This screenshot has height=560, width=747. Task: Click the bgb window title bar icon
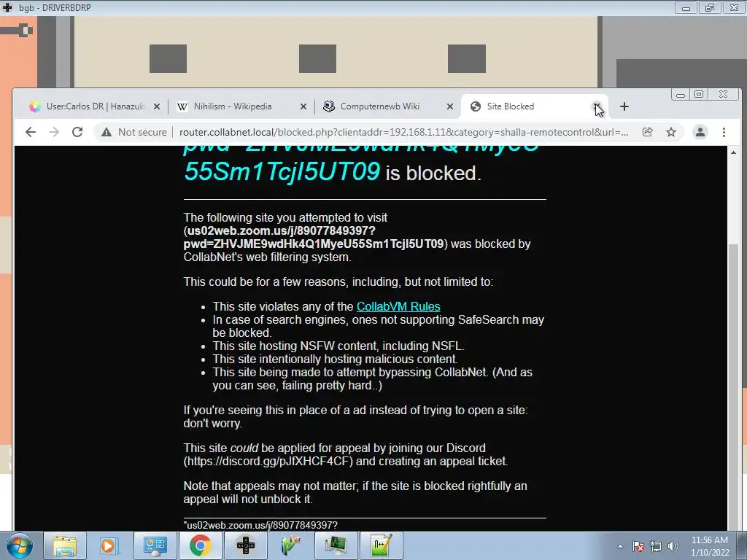click(7, 7)
